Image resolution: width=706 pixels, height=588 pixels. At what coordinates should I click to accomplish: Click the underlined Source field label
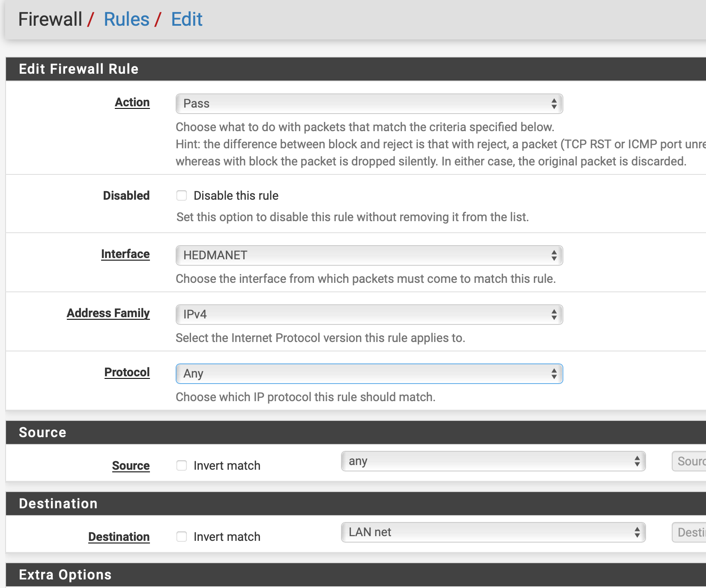coord(131,466)
